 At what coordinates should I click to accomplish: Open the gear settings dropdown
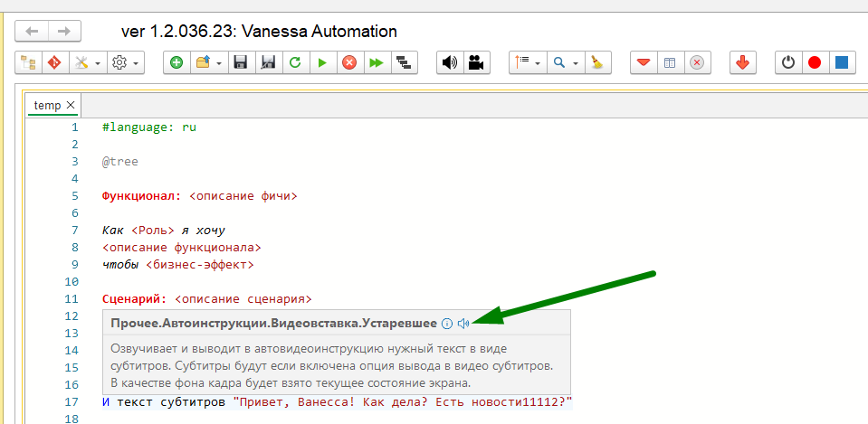(x=126, y=62)
